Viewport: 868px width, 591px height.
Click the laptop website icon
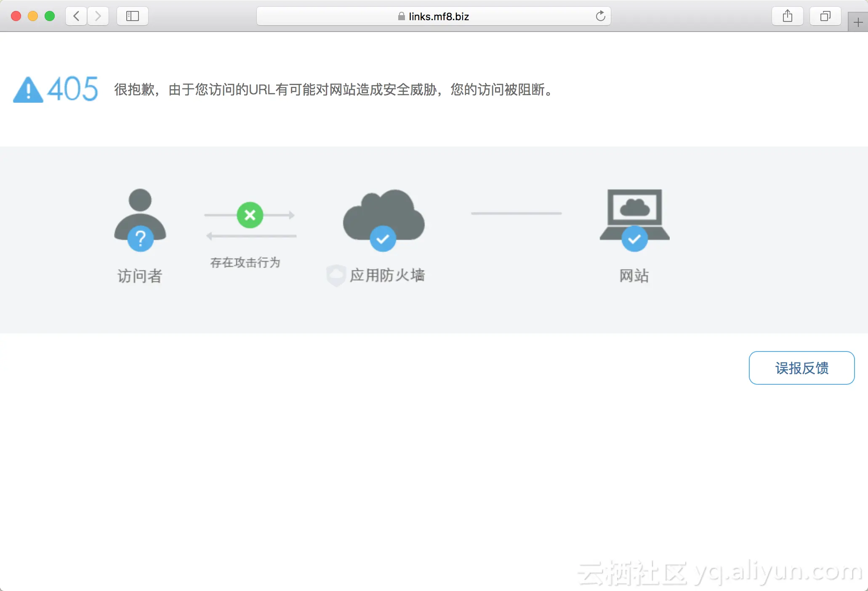coord(634,219)
